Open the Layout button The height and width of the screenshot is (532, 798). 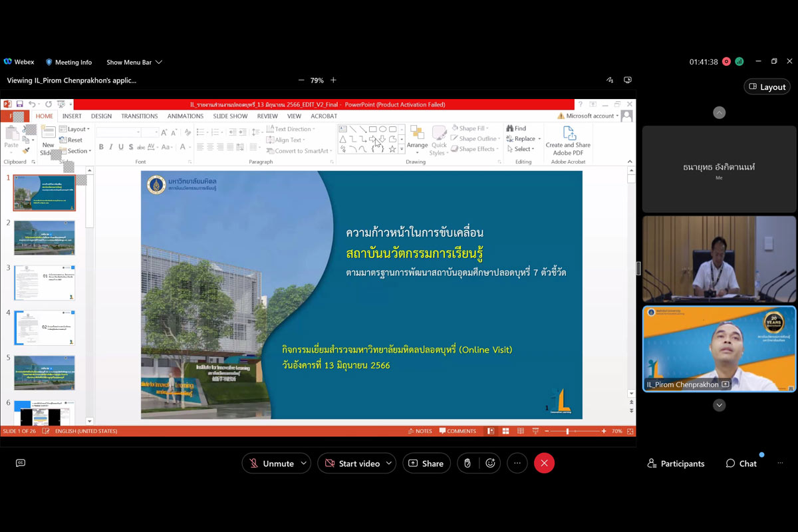click(x=767, y=87)
